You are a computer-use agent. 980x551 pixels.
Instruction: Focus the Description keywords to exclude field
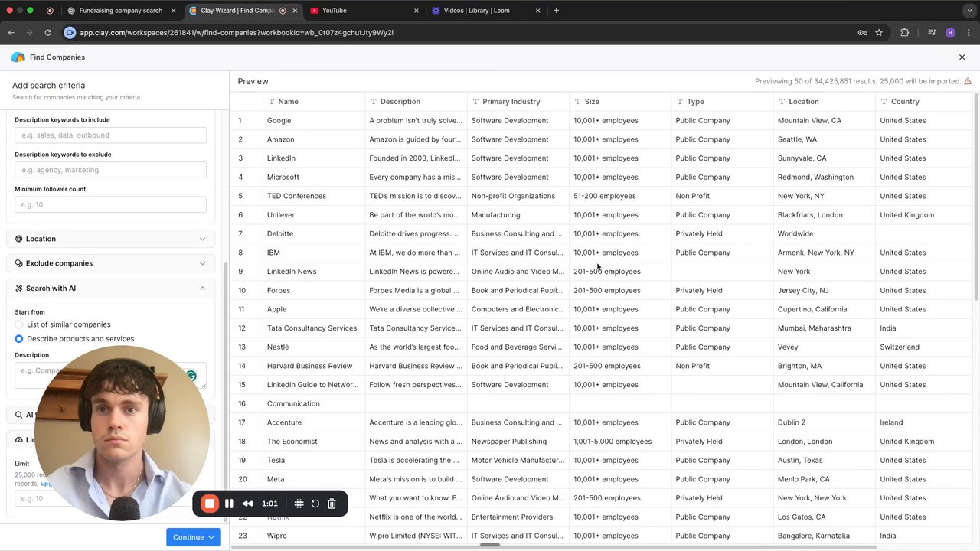click(x=110, y=170)
